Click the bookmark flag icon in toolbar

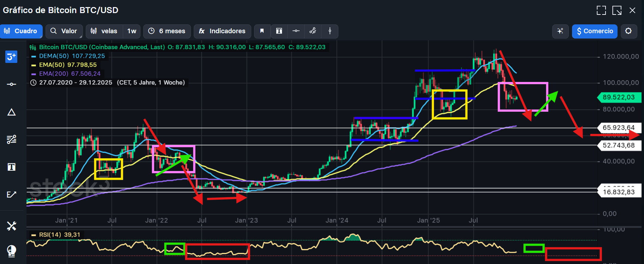[x=262, y=31]
